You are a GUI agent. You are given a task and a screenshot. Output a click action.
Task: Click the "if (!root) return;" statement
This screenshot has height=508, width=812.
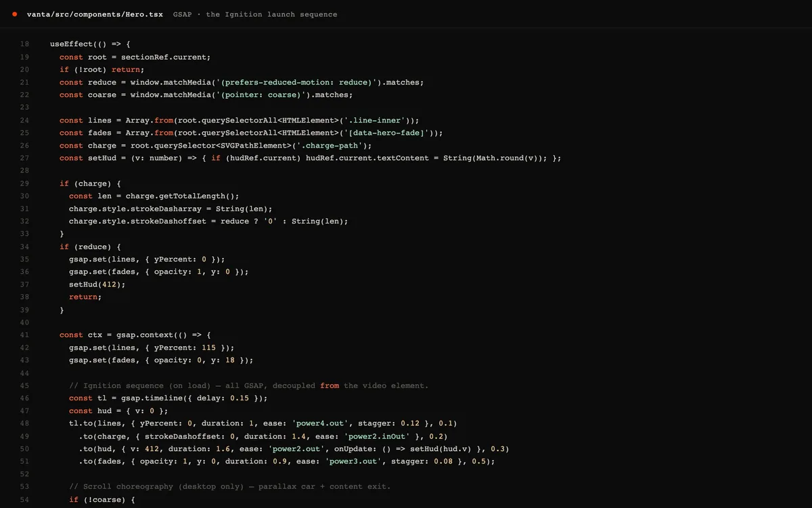pos(101,69)
